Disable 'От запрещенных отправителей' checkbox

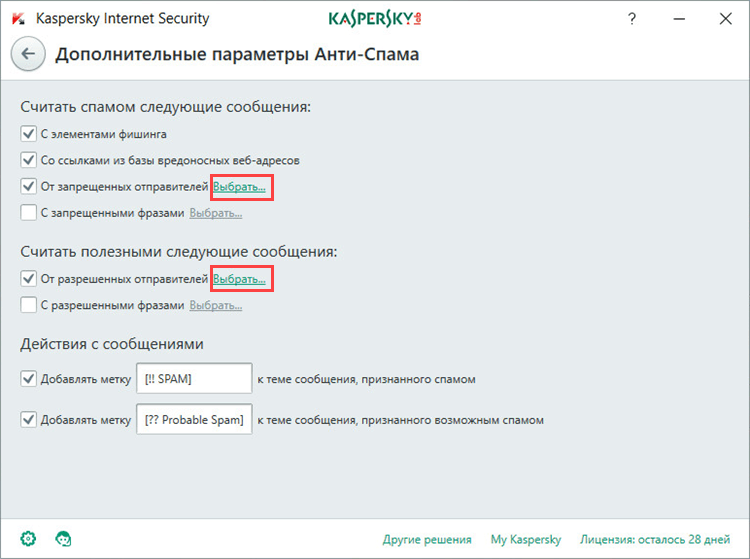pyautogui.click(x=29, y=186)
